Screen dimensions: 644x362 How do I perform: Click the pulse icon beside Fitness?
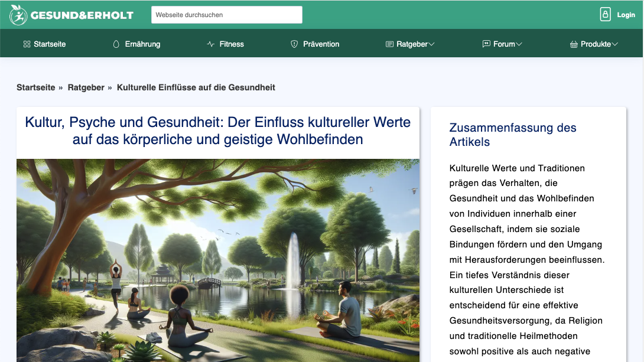[209, 43]
